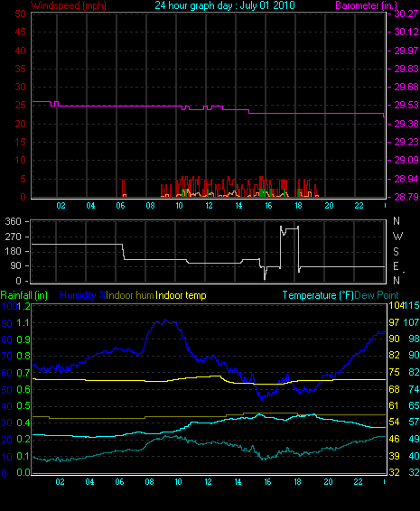Image resolution: width=420 pixels, height=511 pixels.
Task: Click hour '12' under the windspeed graph
Action: tap(209, 206)
